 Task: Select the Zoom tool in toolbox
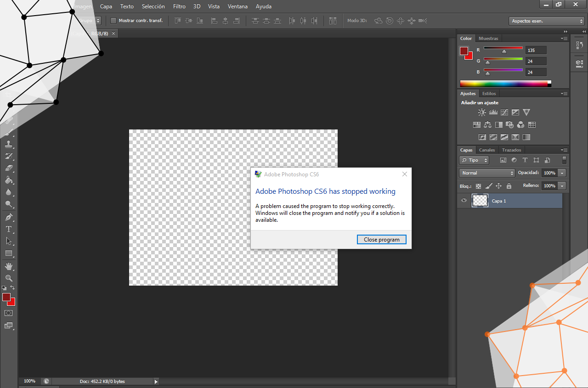click(9, 278)
